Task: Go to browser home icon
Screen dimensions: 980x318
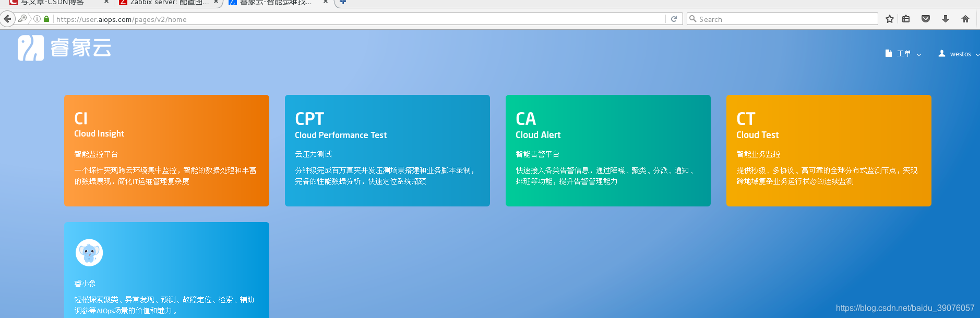Action: pyautogui.click(x=965, y=19)
